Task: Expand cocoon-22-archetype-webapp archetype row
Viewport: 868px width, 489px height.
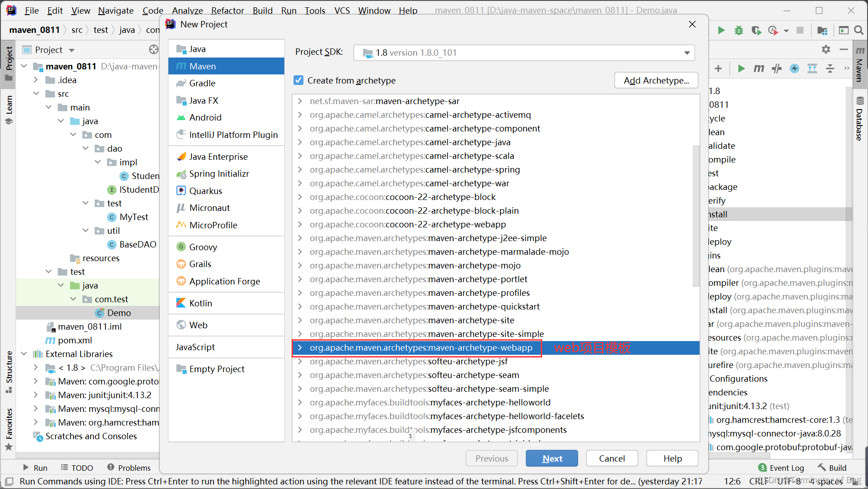Action: click(x=300, y=224)
